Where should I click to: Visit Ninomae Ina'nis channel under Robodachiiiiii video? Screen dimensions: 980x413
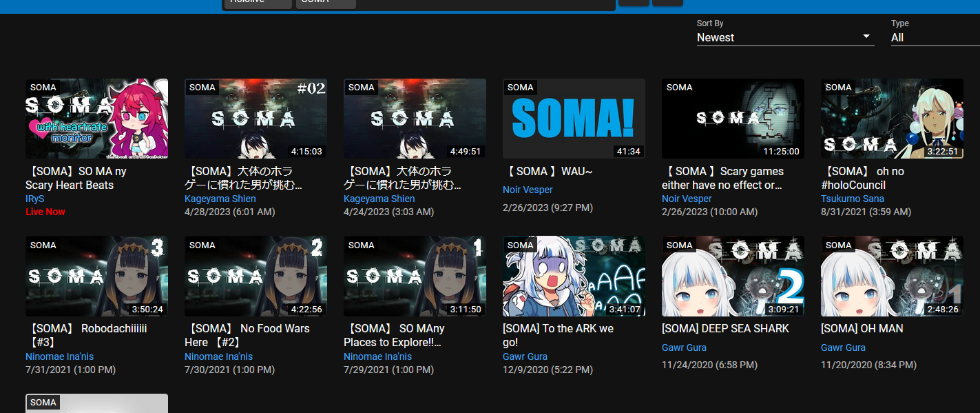click(x=60, y=356)
